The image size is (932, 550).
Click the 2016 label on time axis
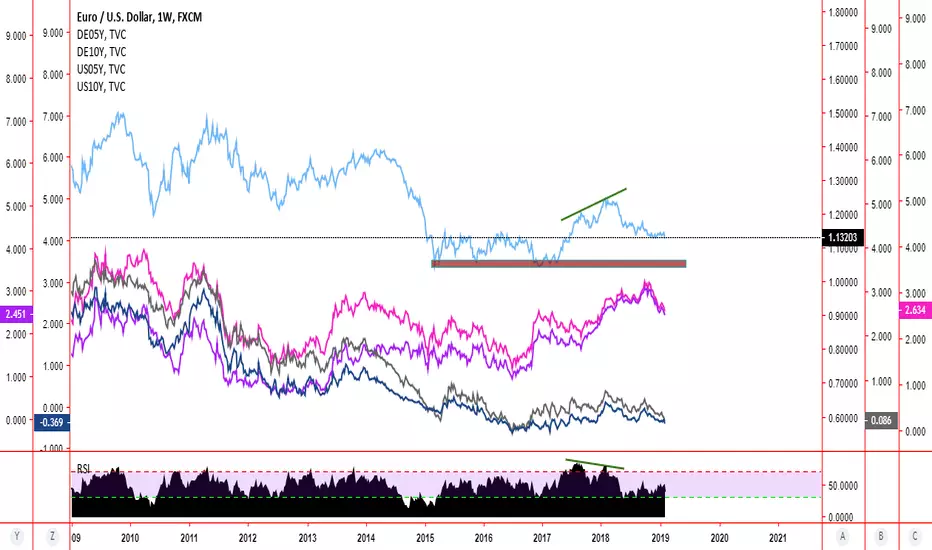tap(484, 538)
